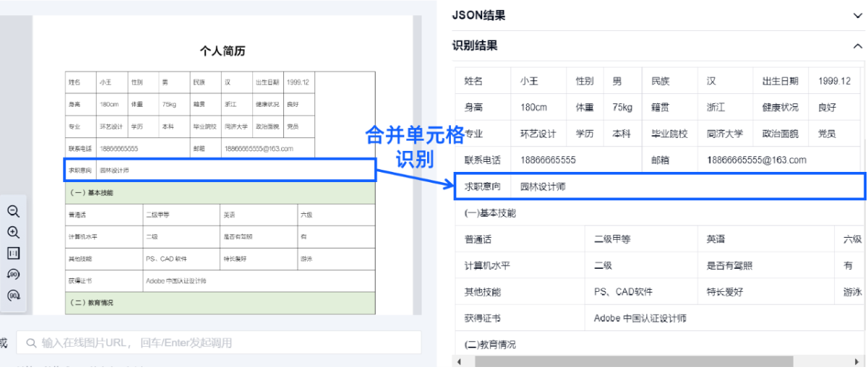
Task: Select the 同济大学 cell in results table
Action: click(726, 134)
